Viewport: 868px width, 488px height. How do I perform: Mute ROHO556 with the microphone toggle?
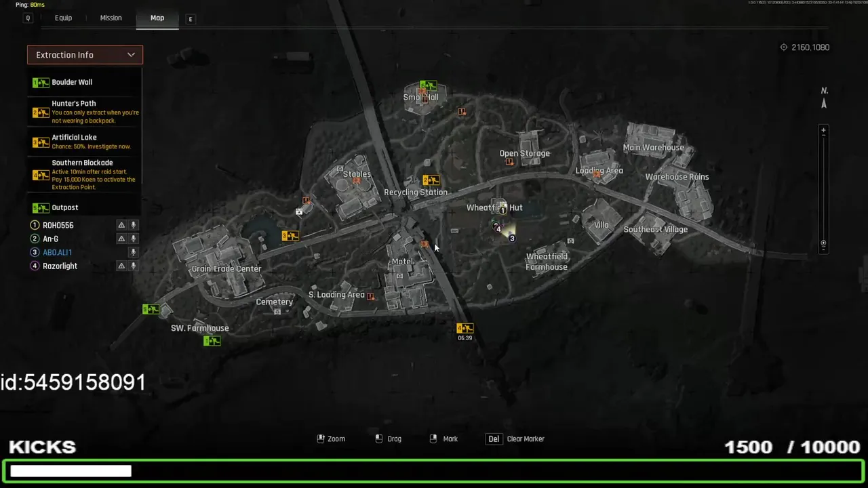(x=133, y=225)
